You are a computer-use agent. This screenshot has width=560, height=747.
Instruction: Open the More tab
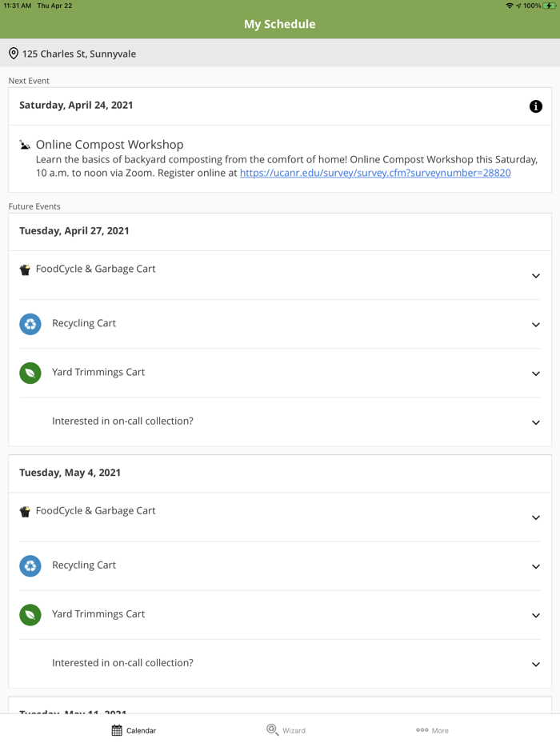click(432, 730)
